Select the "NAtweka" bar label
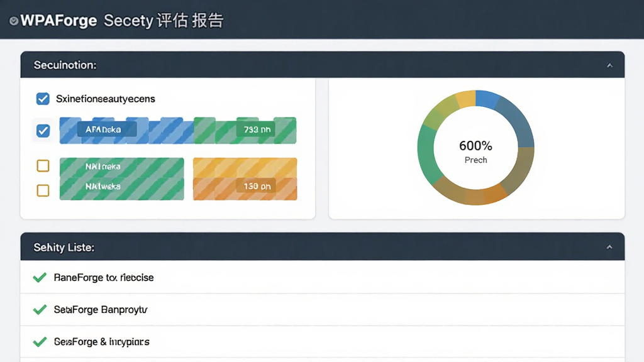This screenshot has width=644, height=362. pyautogui.click(x=103, y=186)
